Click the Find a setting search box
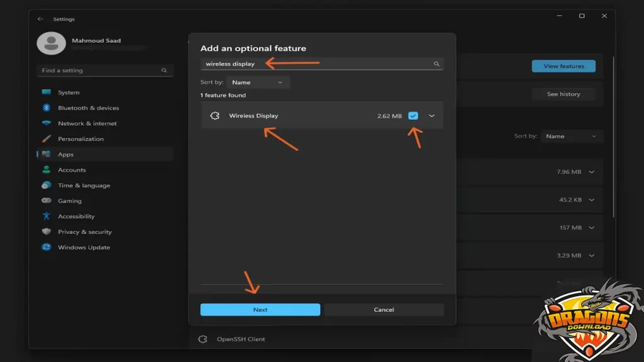Viewport: 644px width, 362px height. [x=101, y=70]
